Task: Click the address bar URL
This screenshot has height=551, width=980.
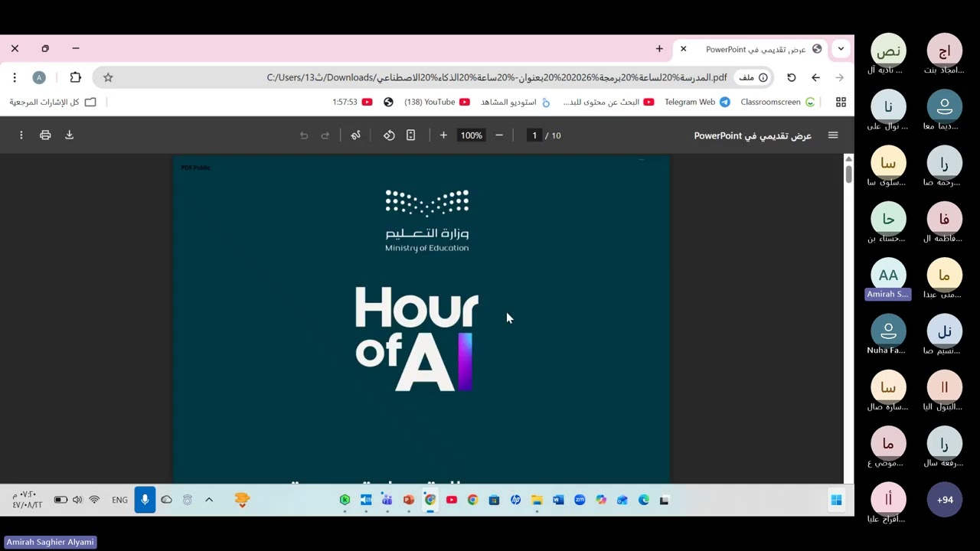Action: click(x=496, y=77)
